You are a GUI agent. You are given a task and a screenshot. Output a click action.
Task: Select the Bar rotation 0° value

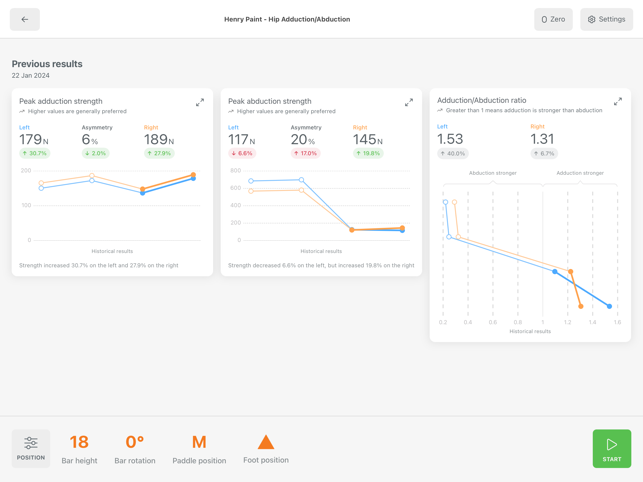135,442
